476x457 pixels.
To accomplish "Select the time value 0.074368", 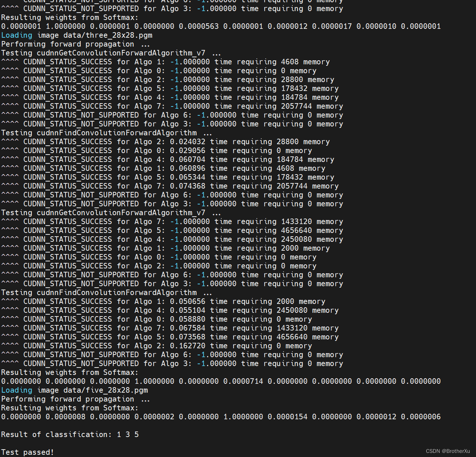I will (x=188, y=186).
